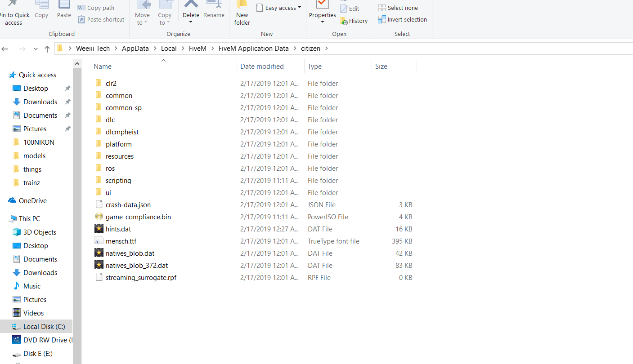Click the AppData breadcrumb segment

point(135,49)
